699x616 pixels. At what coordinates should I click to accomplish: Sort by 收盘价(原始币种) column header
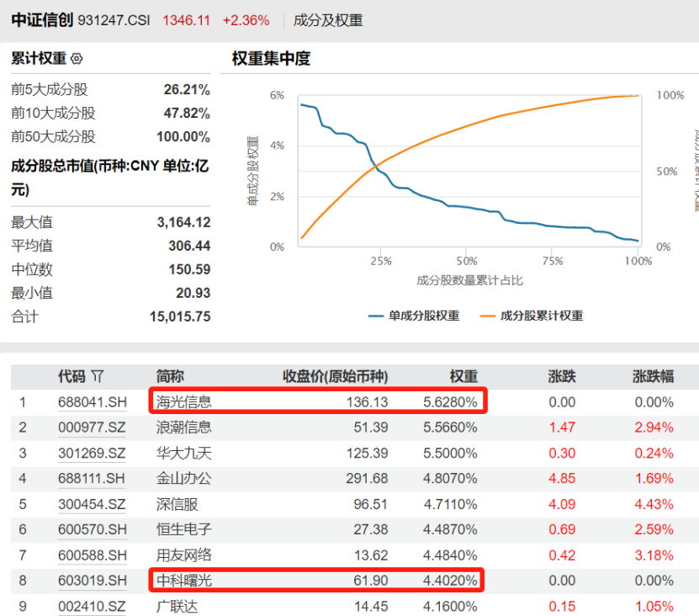coord(336,376)
